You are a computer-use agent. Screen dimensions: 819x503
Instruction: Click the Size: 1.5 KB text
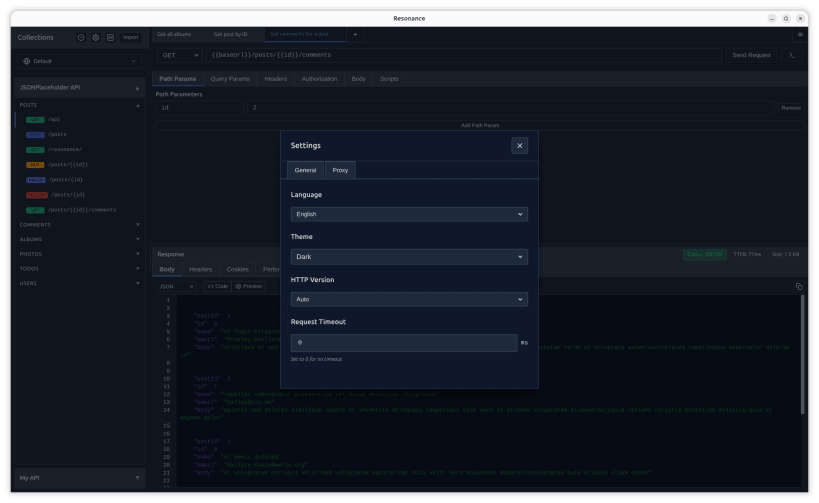pos(785,254)
